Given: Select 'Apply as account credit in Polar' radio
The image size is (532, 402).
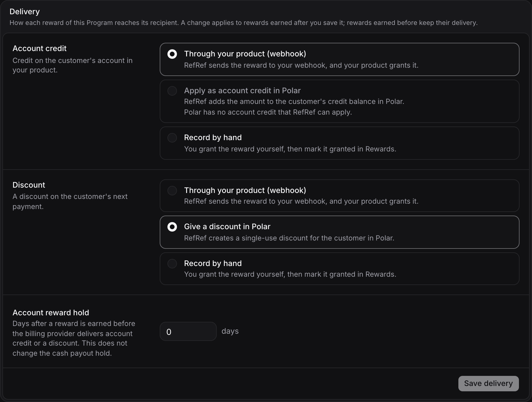Looking at the screenshot, I should [x=172, y=91].
